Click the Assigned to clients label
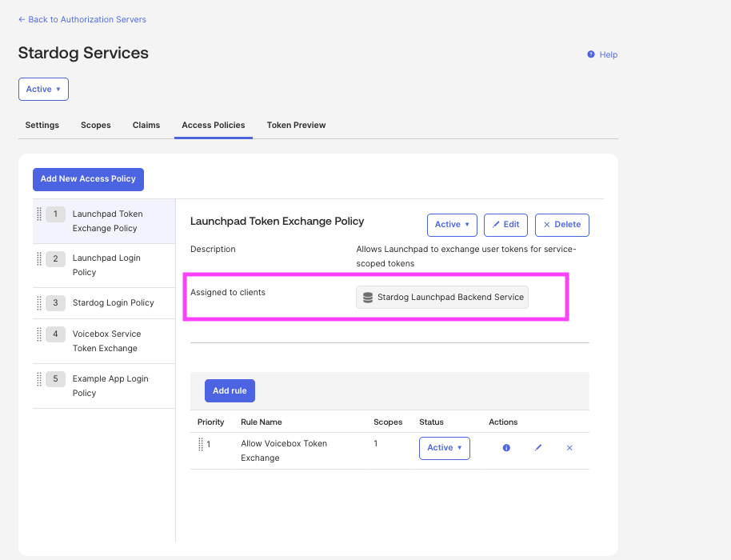 227,292
